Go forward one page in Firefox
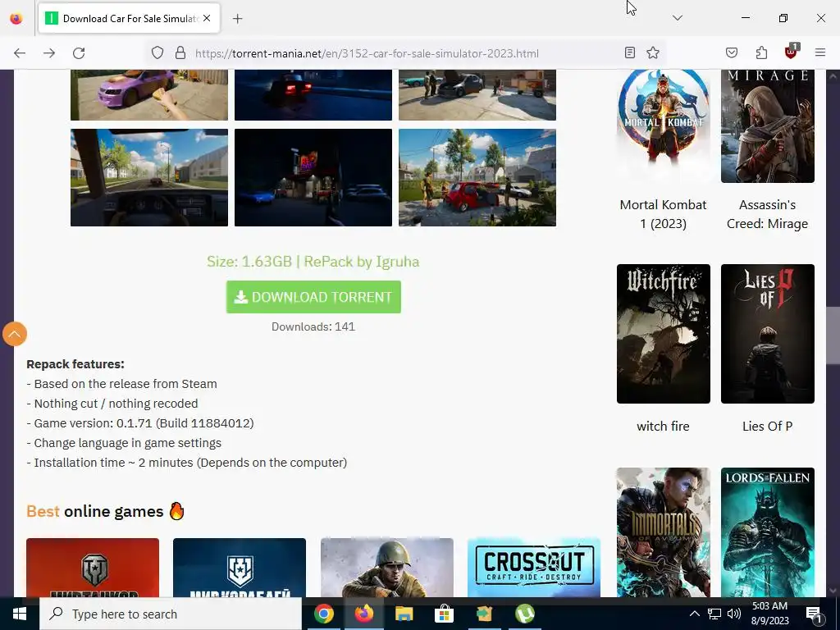The image size is (840, 630). [x=49, y=53]
